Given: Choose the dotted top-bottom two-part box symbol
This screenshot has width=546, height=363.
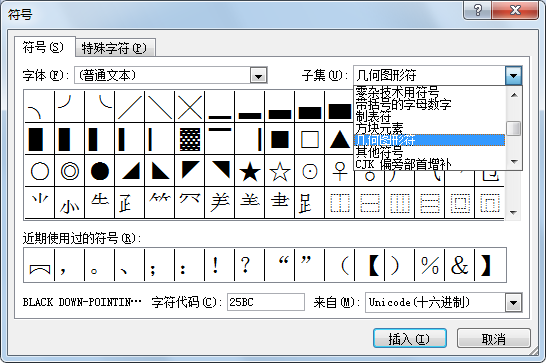Looking at the screenshot, I should [369, 202].
